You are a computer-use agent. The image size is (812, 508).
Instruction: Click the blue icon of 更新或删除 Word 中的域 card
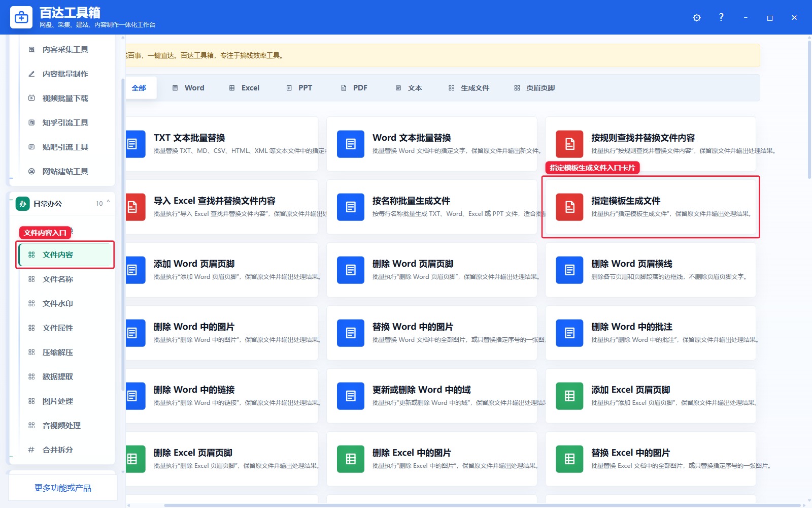tap(351, 396)
